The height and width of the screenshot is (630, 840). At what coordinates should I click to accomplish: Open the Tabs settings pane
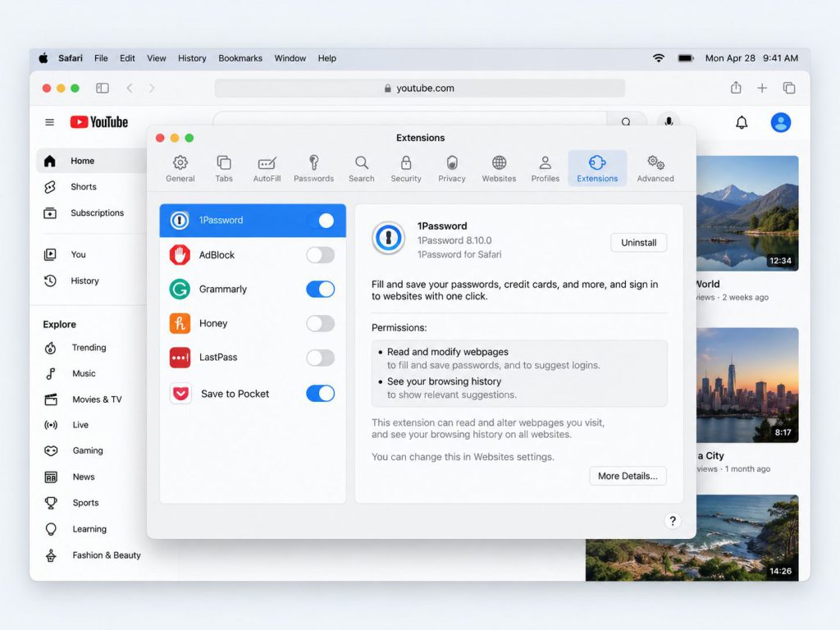[224, 168]
